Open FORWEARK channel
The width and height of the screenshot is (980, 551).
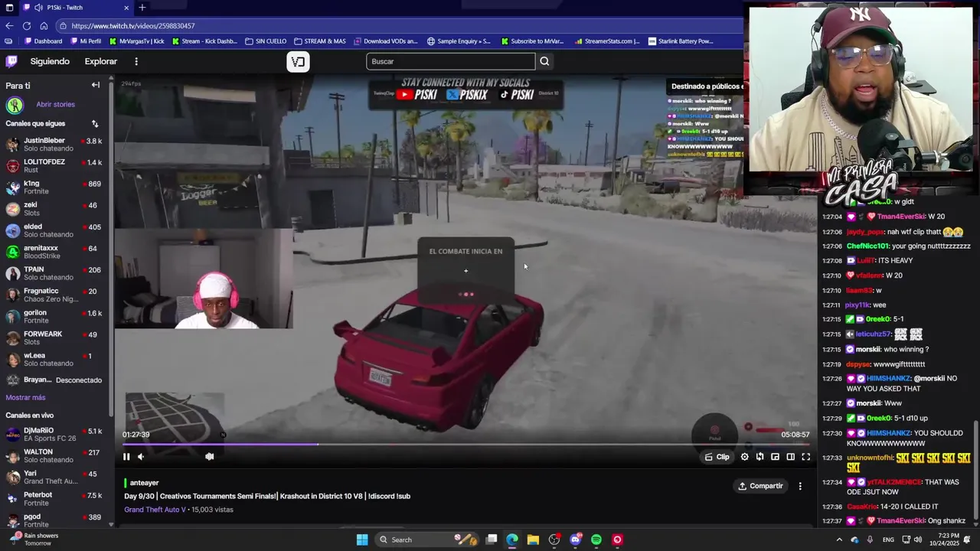[54, 337]
